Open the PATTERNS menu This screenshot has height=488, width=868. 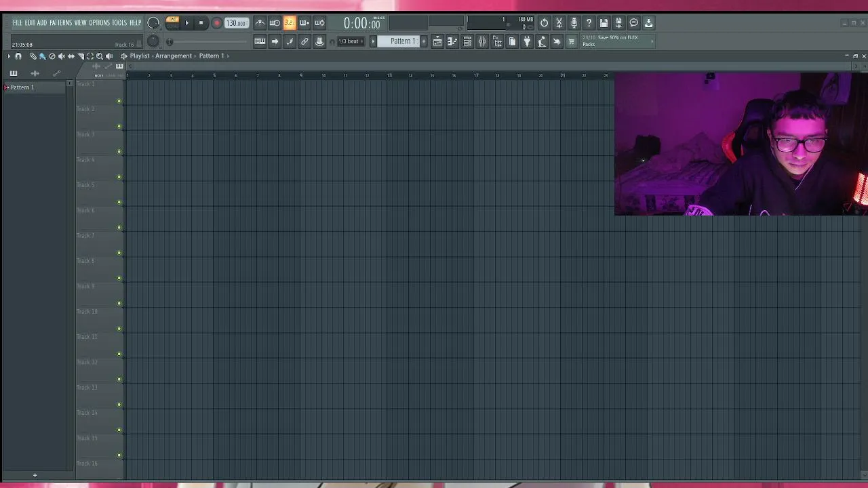tap(60, 23)
